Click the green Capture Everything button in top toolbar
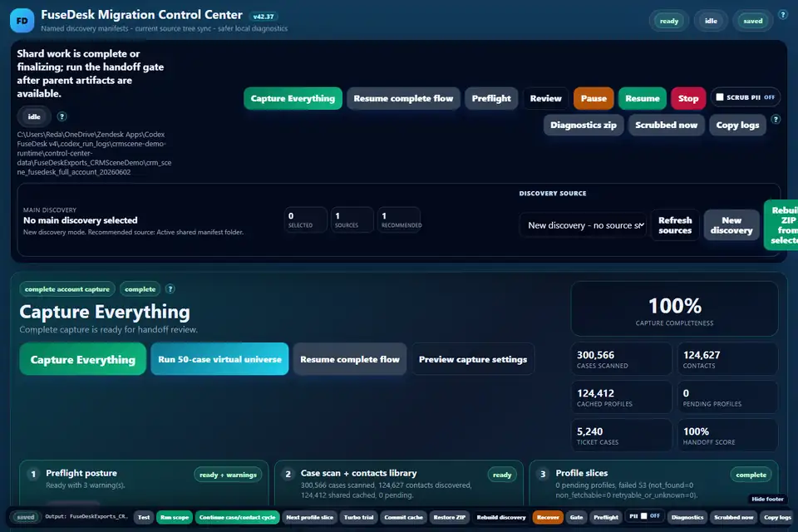Screen dimensions: 798x532 [293, 98]
